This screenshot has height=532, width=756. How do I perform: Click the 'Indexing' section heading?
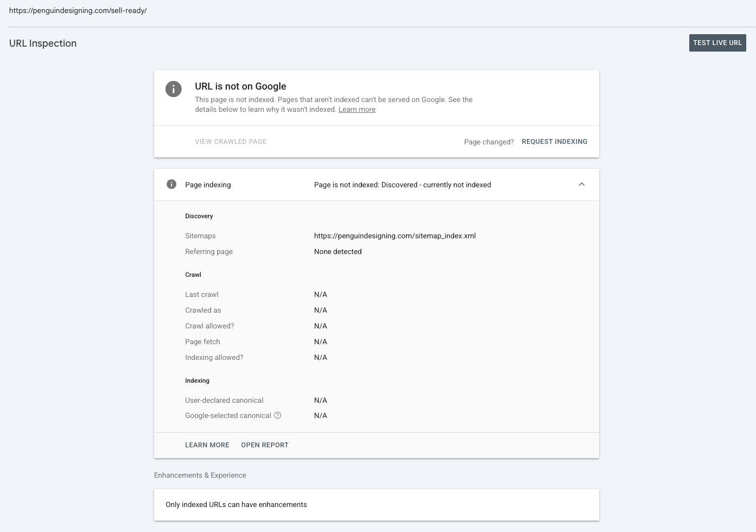pos(197,381)
